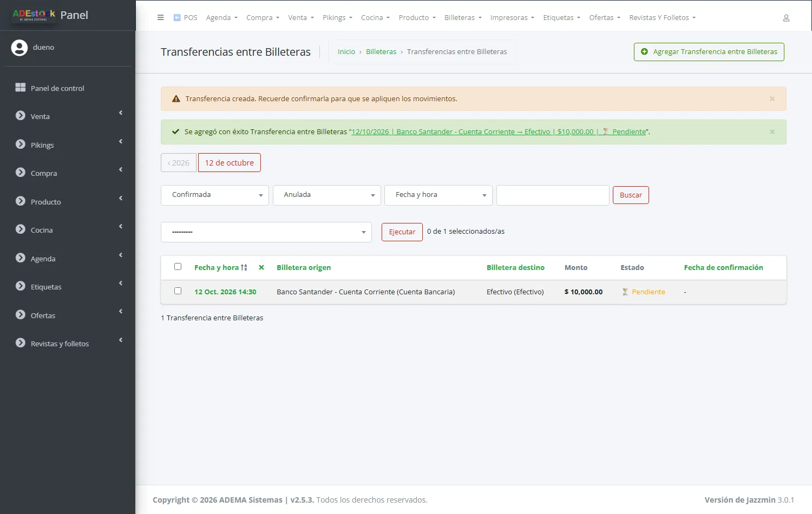This screenshot has height=514, width=812.
Task: Click the dueno user avatar icon
Action: point(19,48)
